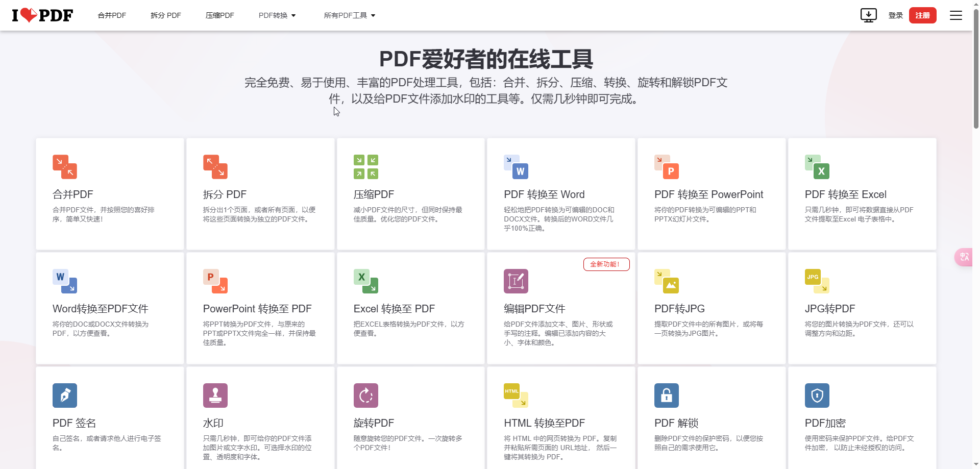Open the PDF 转换至 Excel card title
Image resolution: width=980 pixels, height=469 pixels.
coord(845,194)
